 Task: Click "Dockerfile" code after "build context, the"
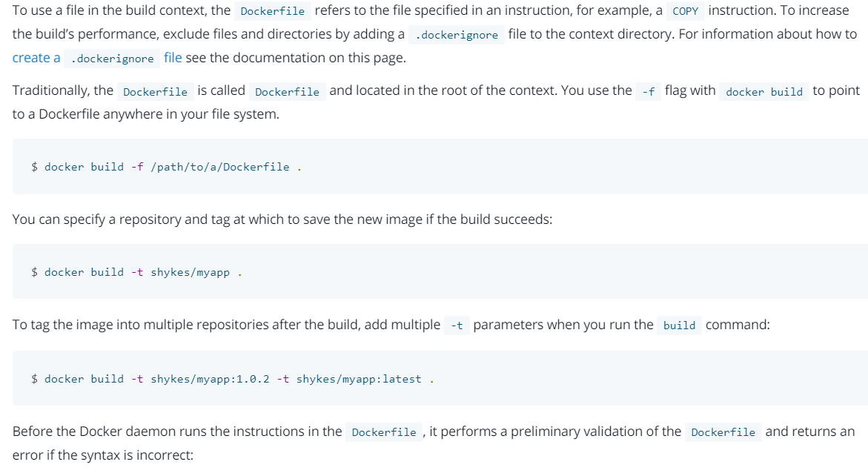pyautogui.click(x=273, y=11)
